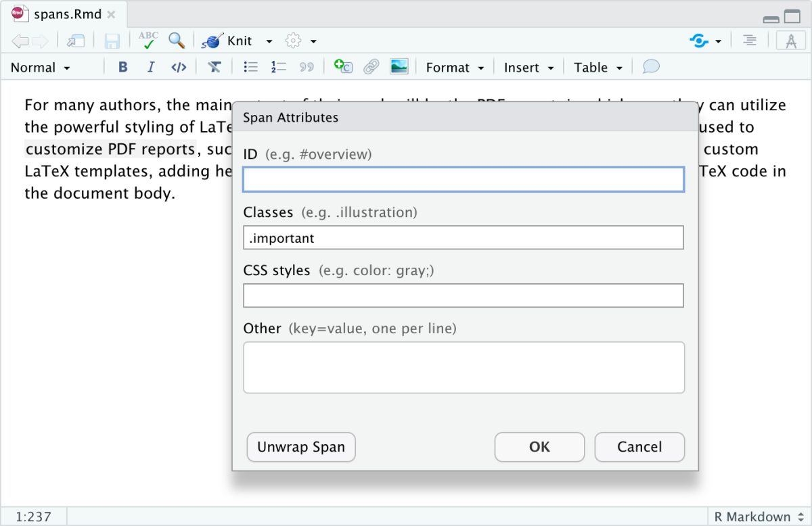Insert a hyperlink
Viewport: 812px width, 526px height.
pyautogui.click(x=371, y=67)
